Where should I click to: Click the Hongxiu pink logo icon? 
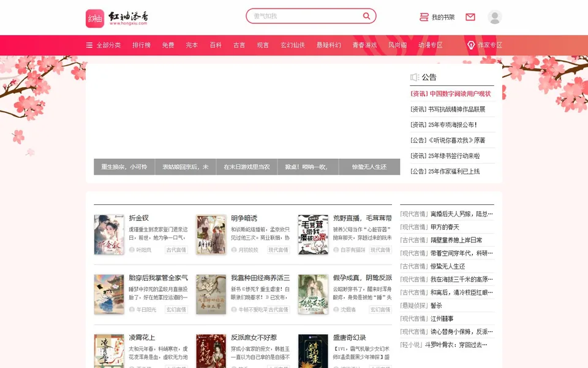click(95, 18)
